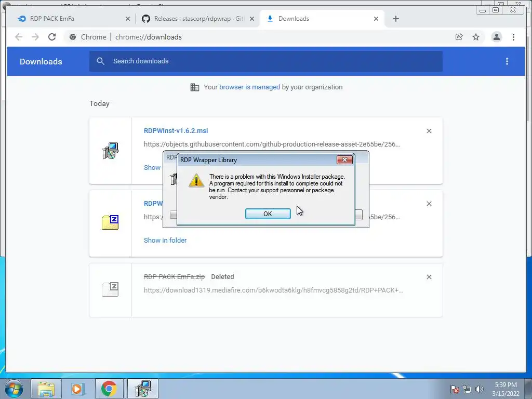Go back in Chrome
Viewport: 532px width, 399px height.
coord(19,37)
